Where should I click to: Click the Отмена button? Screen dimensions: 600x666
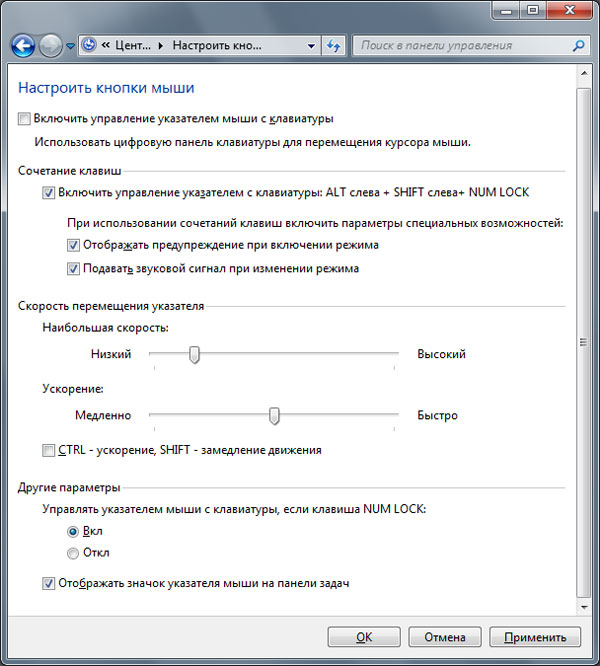coord(445,637)
